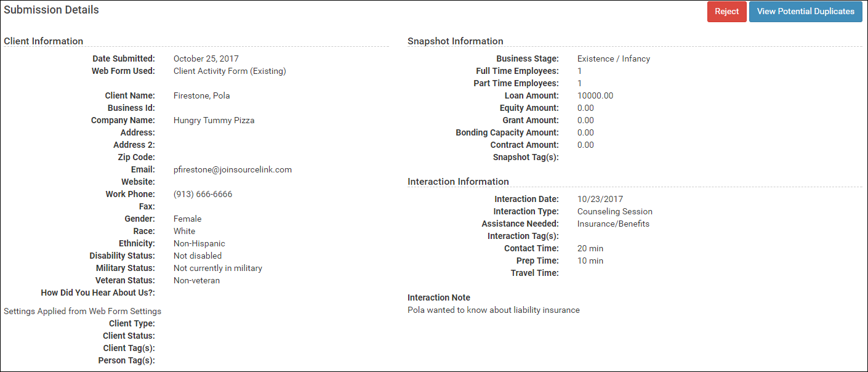Click the loan amount 10000.00
This screenshot has height=372, width=868.
tap(595, 95)
